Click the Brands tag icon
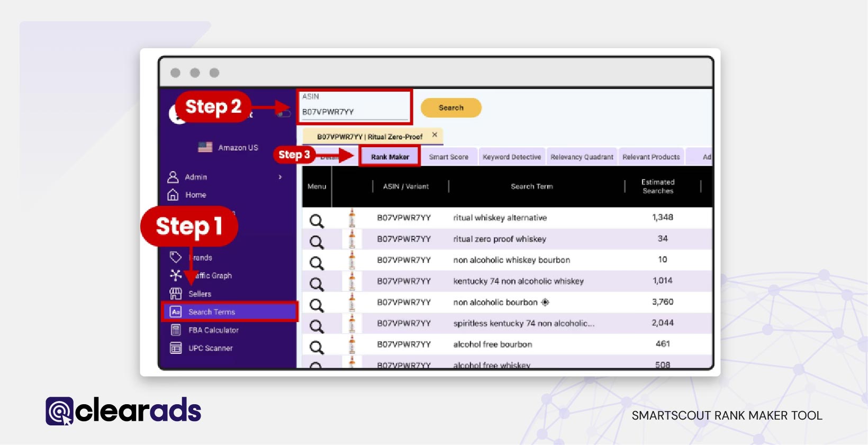Viewport: 868px width, 445px height. [x=176, y=257]
